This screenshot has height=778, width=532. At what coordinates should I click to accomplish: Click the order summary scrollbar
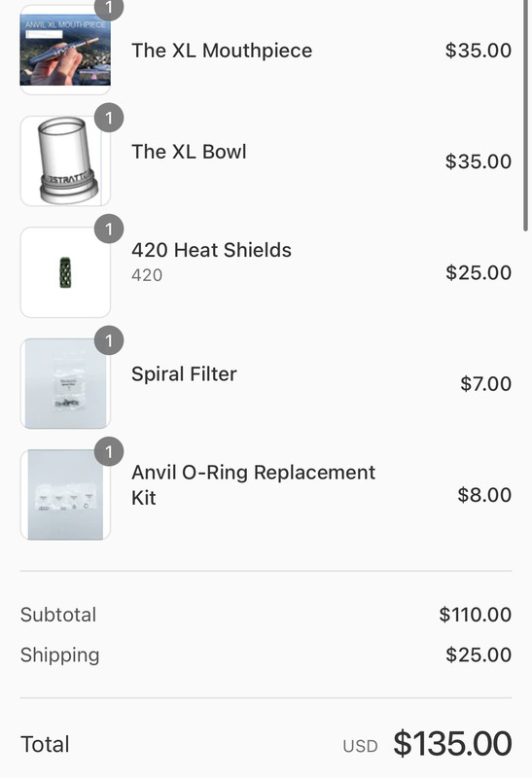525,115
